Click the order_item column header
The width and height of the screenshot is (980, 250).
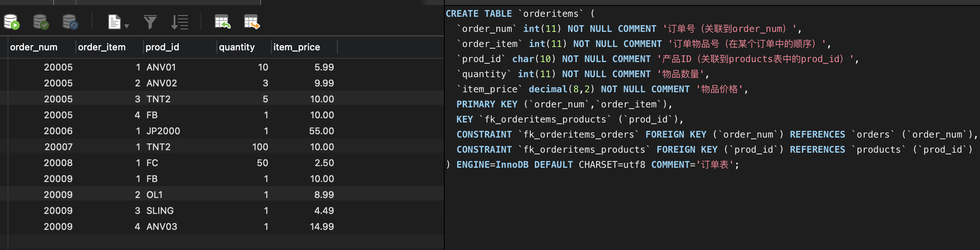pos(102,47)
